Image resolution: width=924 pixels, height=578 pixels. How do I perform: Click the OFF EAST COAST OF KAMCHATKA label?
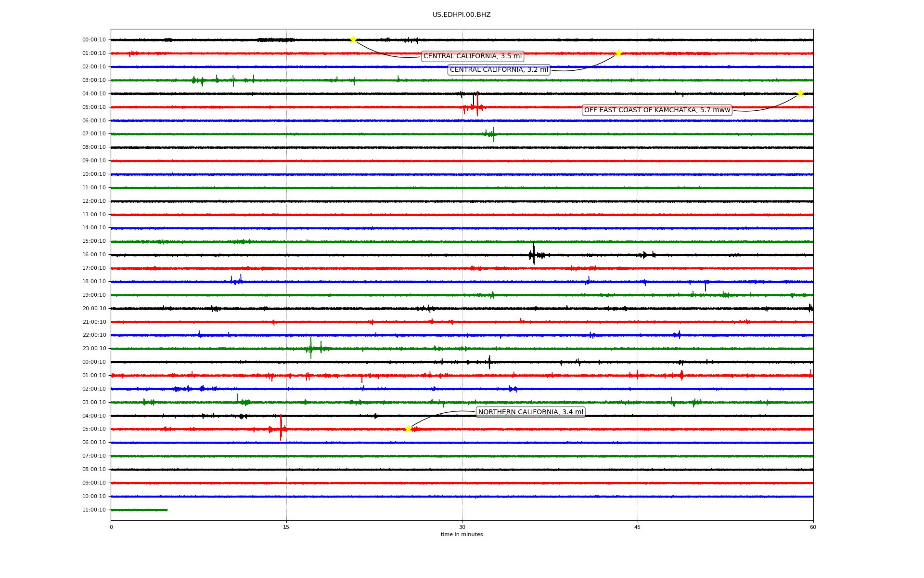[656, 110]
